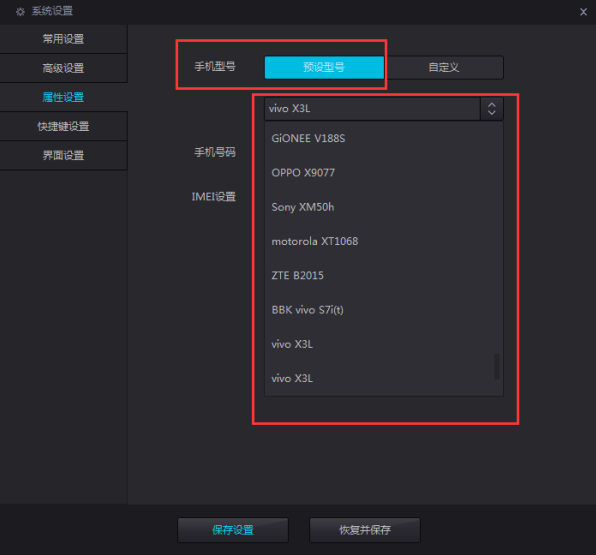The height and width of the screenshot is (555, 596).
Task: Click the 恢复并保存 button
Action: tap(365, 530)
